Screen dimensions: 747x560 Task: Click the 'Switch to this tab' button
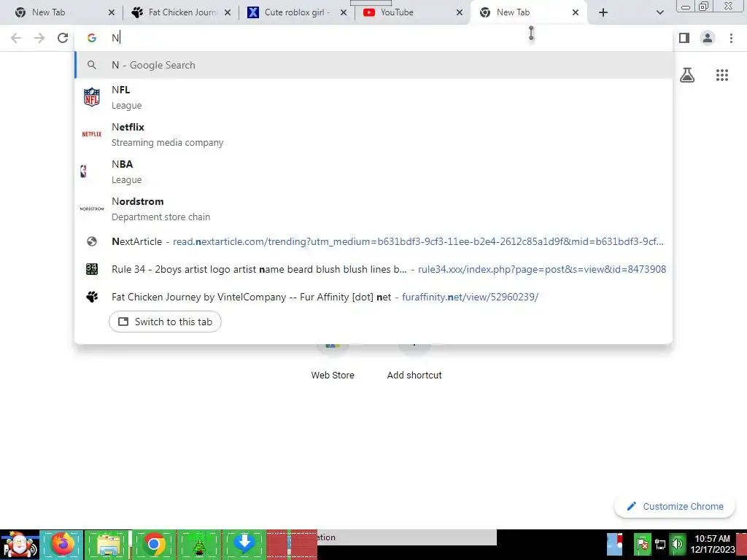(x=165, y=322)
